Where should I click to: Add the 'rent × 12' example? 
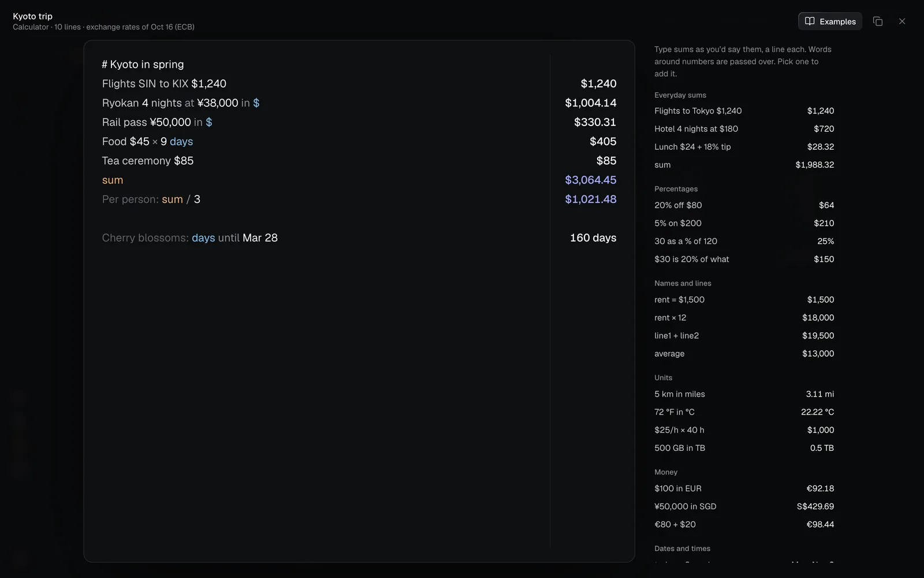tap(744, 317)
